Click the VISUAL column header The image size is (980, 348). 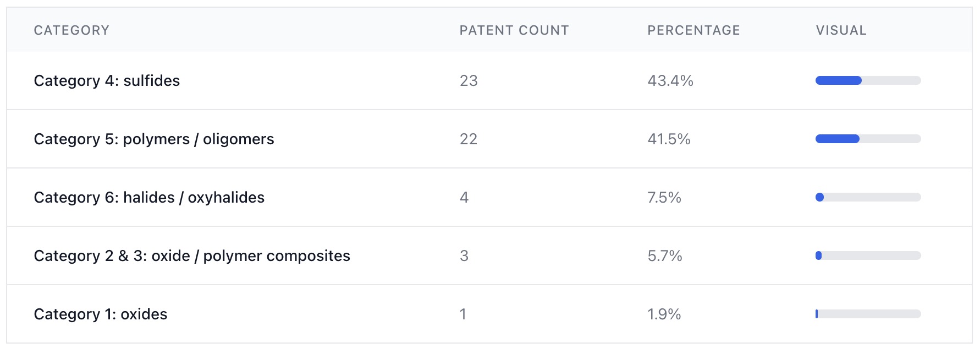click(841, 30)
